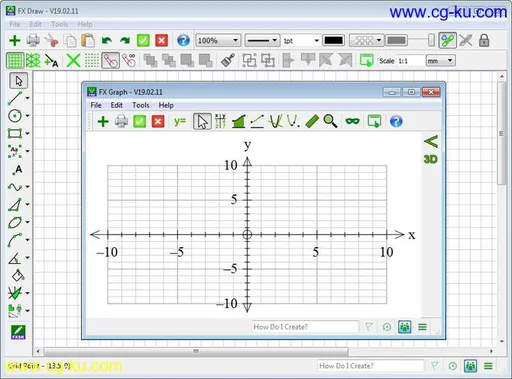The image size is (512, 379).
Task: Switch to 3D graph mode
Action: [x=430, y=159]
